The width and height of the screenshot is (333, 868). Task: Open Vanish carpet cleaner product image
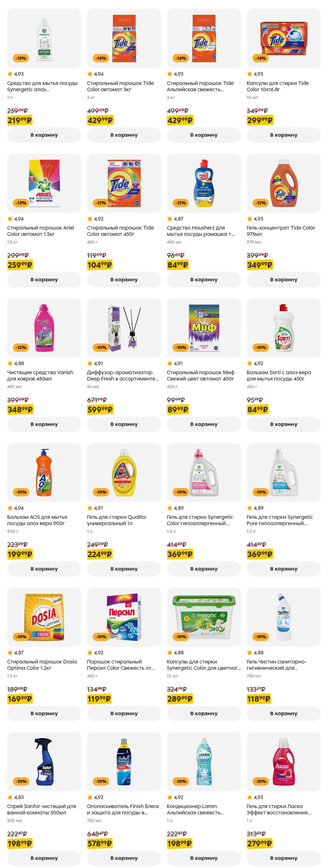(44, 328)
